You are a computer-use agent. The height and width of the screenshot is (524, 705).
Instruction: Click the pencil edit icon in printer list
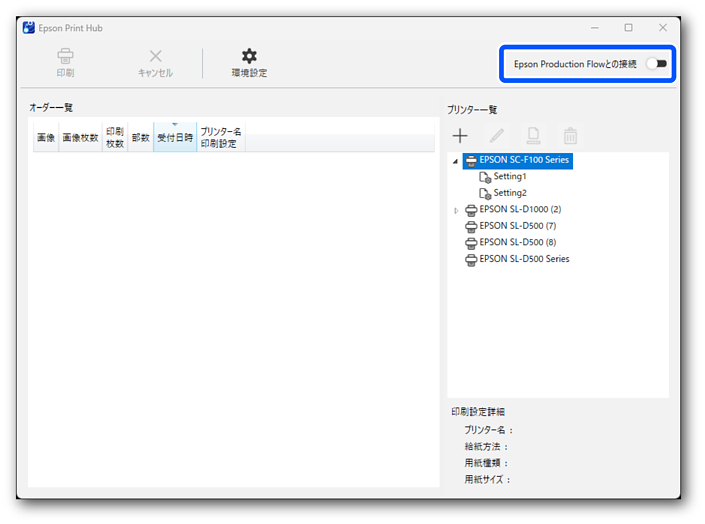point(497,136)
